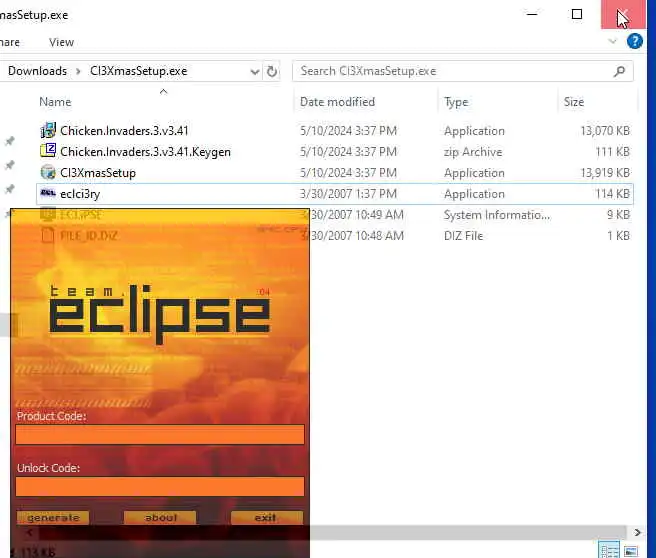The width and height of the screenshot is (656, 558).
Task: Click the keygen exit button
Action: [266, 517]
